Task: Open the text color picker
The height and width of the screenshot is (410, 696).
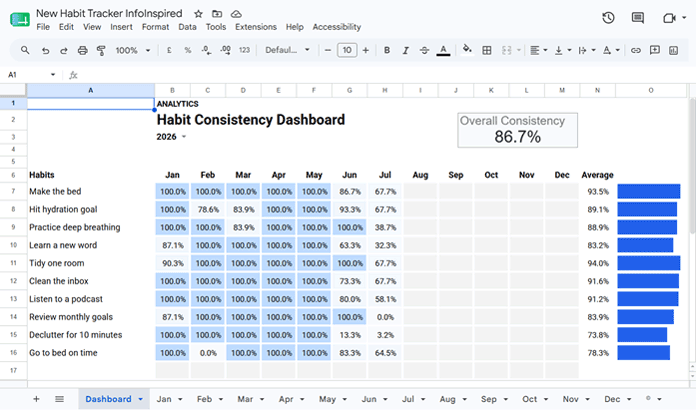Action: (443, 51)
